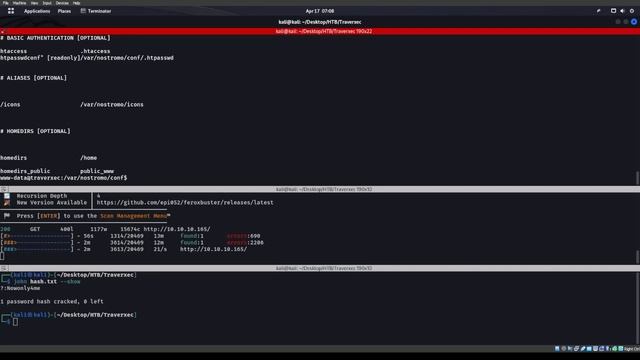Click the green arrow icon in VirtualBox status bar
This screenshot has width=640, height=360.
click(x=614, y=349)
